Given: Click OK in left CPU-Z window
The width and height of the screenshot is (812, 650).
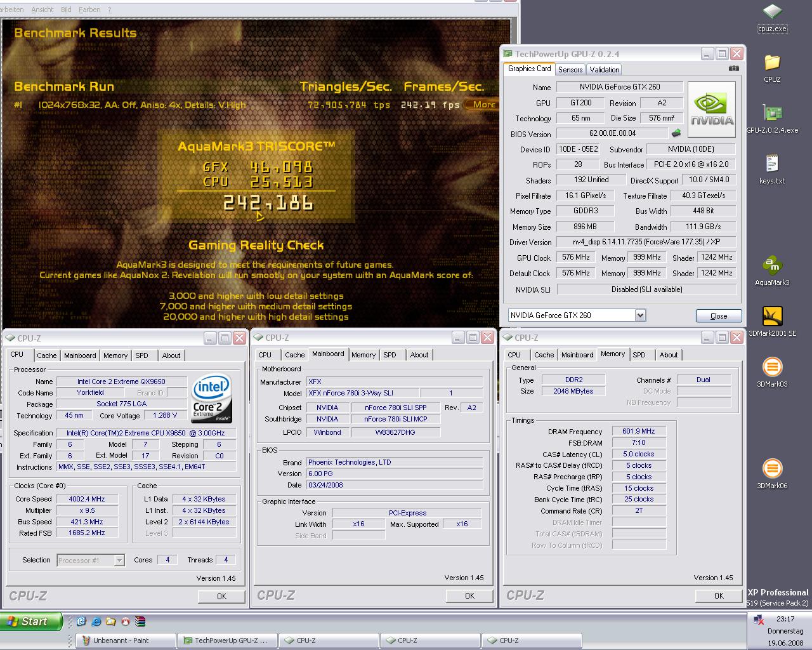Looking at the screenshot, I should click(221, 596).
